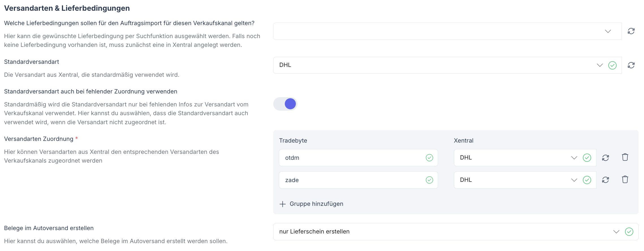Image resolution: width=644 pixels, height=251 pixels.
Task: Toggle Standardversandart bei fehlender Zuordnung switch
Action: point(285,104)
